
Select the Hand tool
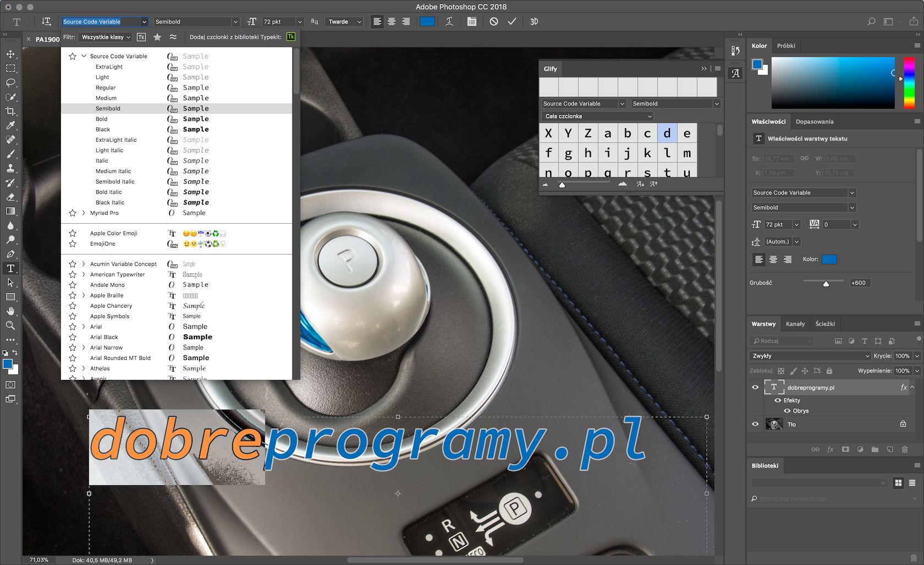10,311
